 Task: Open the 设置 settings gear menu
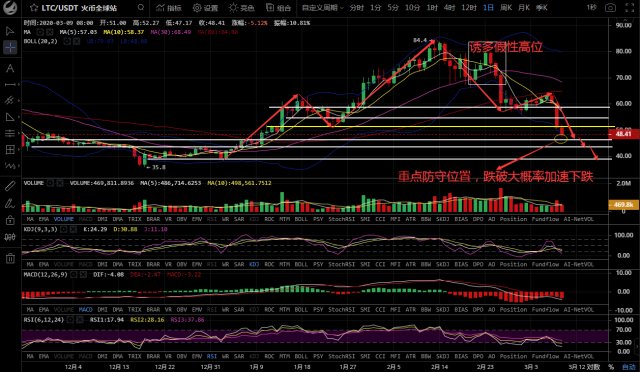pyautogui.click(x=205, y=8)
